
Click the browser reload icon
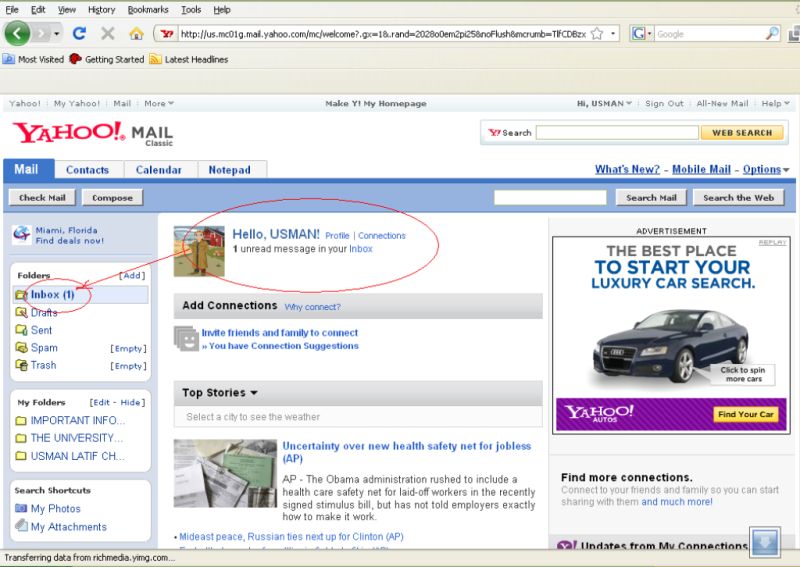79,33
